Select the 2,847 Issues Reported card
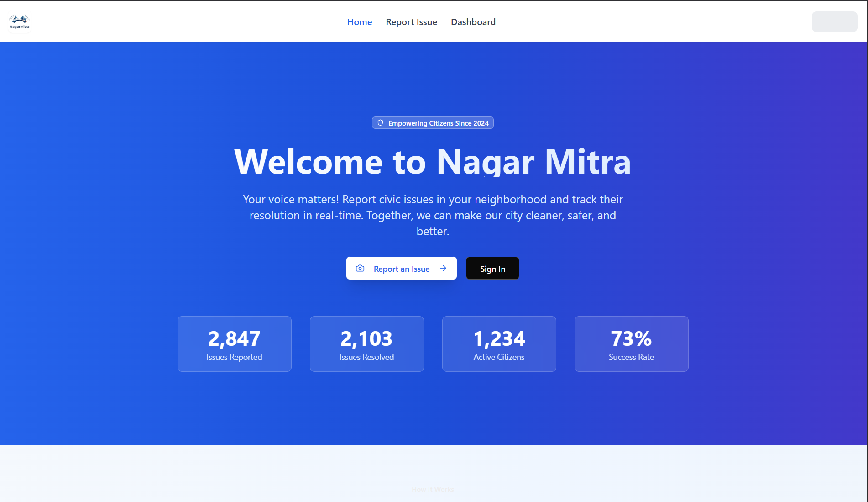This screenshot has width=868, height=502. click(x=234, y=344)
